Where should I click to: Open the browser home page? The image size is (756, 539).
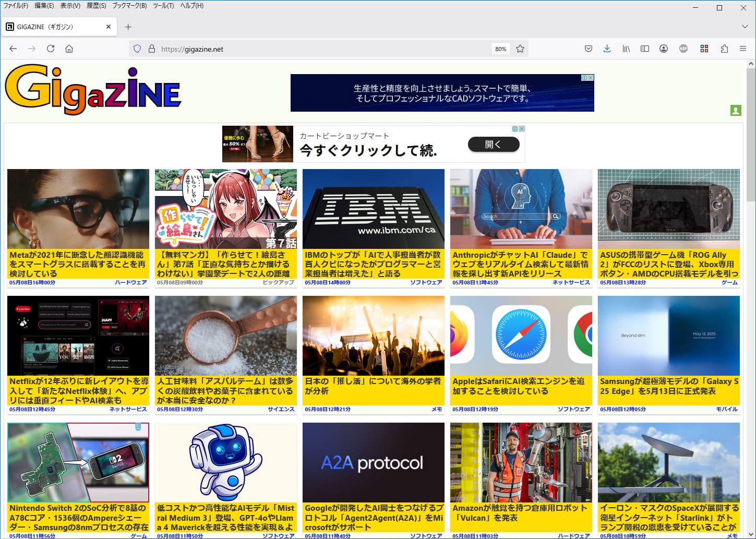(x=69, y=49)
